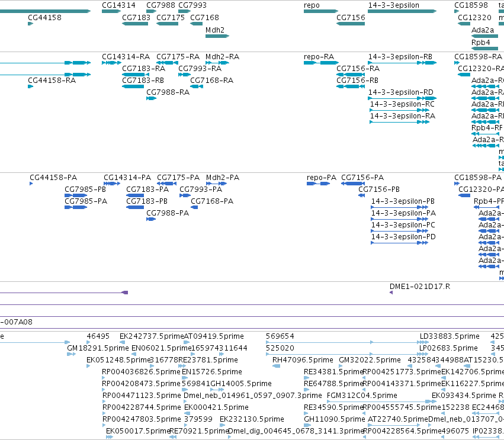Click the CG7183-RA transcript label

pos(144,69)
